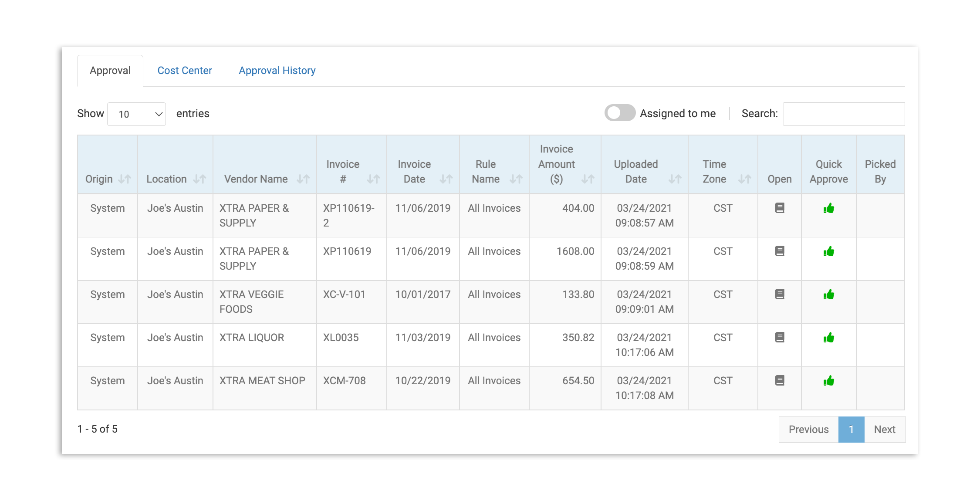Select page 1 in pagination
The width and height of the screenshot is (980, 501).
coord(851,430)
